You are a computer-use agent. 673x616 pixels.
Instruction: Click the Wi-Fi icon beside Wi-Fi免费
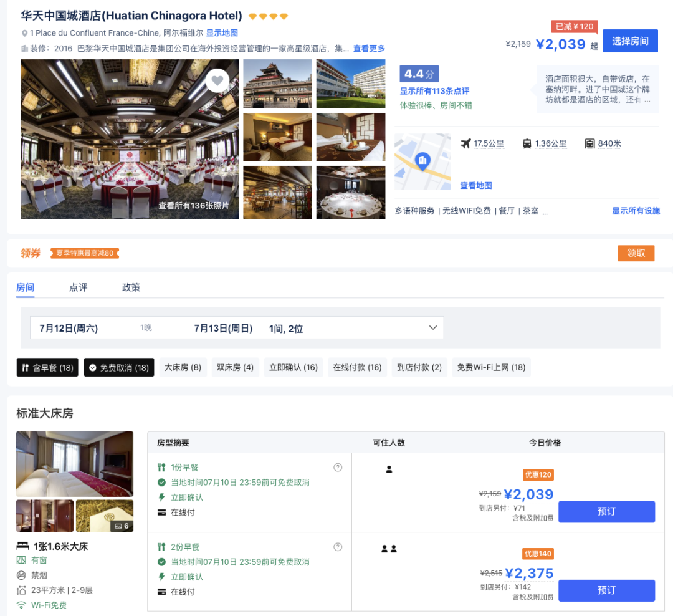click(21, 605)
